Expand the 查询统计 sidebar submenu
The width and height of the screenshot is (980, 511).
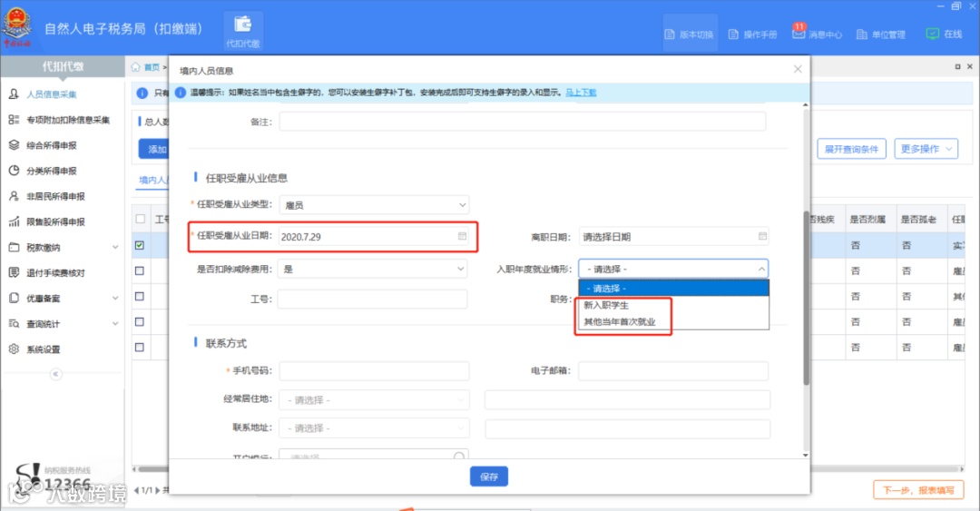tap(115, 323)
